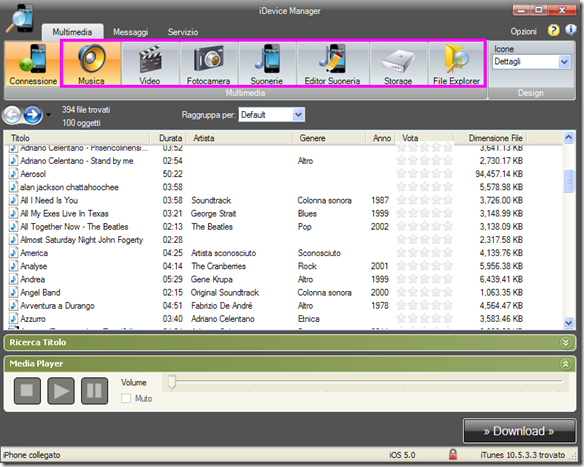Viewport: 584px width, 467px height.
Task: Start playback with the Play button
Action: pos(61,391)
